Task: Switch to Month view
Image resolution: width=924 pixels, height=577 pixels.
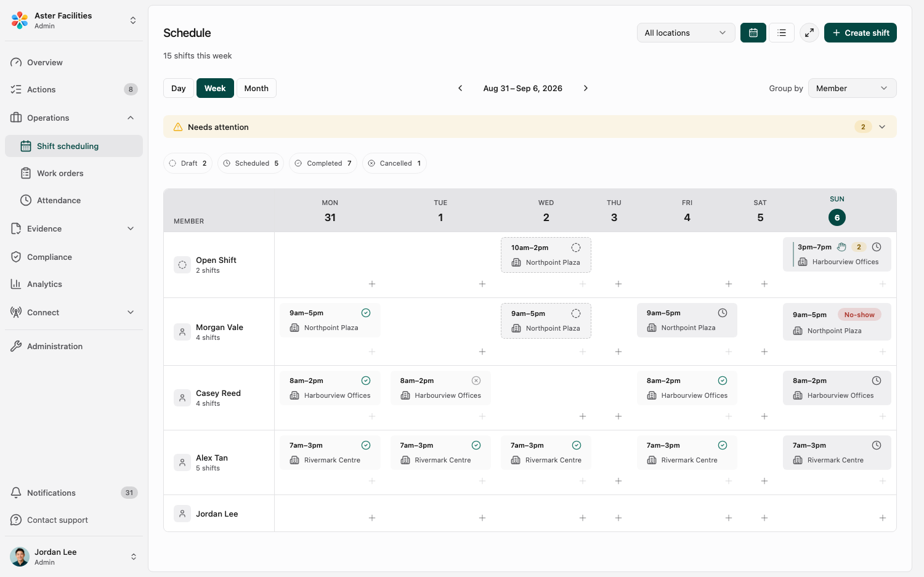Action: (256, 88)
